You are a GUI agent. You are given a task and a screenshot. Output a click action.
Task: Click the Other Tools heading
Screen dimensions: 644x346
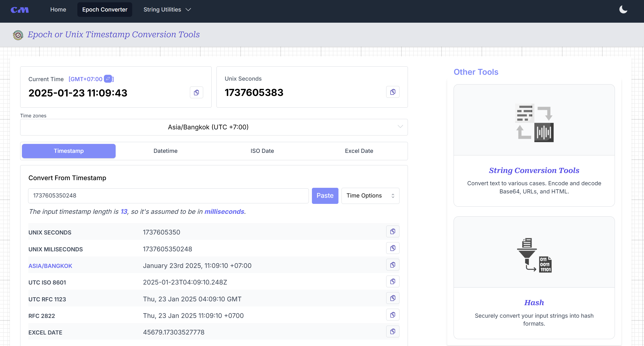point(476,72)
